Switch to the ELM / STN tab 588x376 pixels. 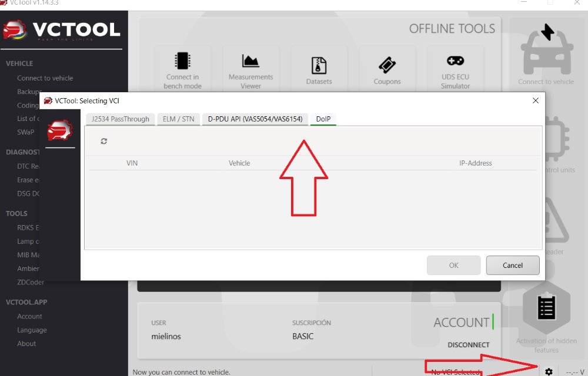coord(179,119)
